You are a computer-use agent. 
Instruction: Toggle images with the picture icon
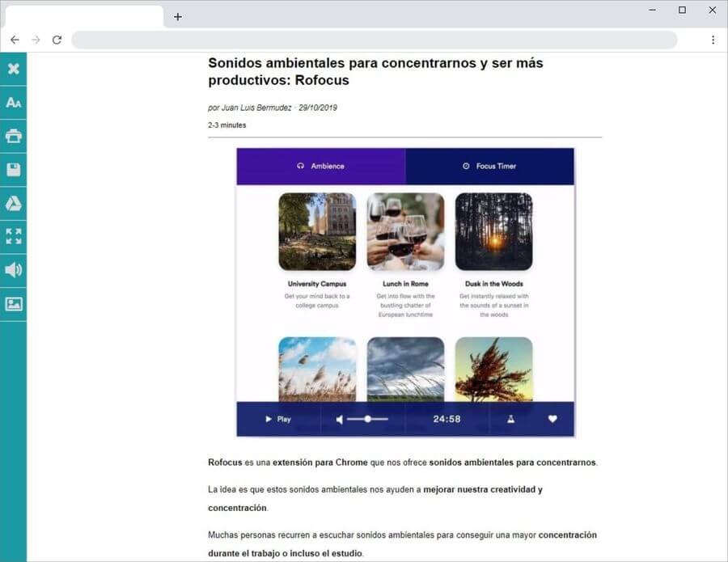14,304
